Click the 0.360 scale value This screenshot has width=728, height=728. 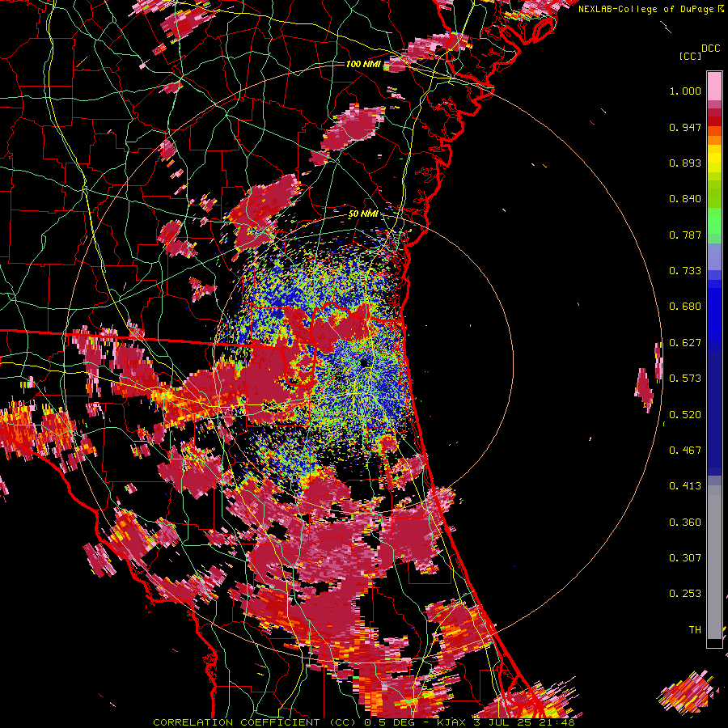coord(685,523)
